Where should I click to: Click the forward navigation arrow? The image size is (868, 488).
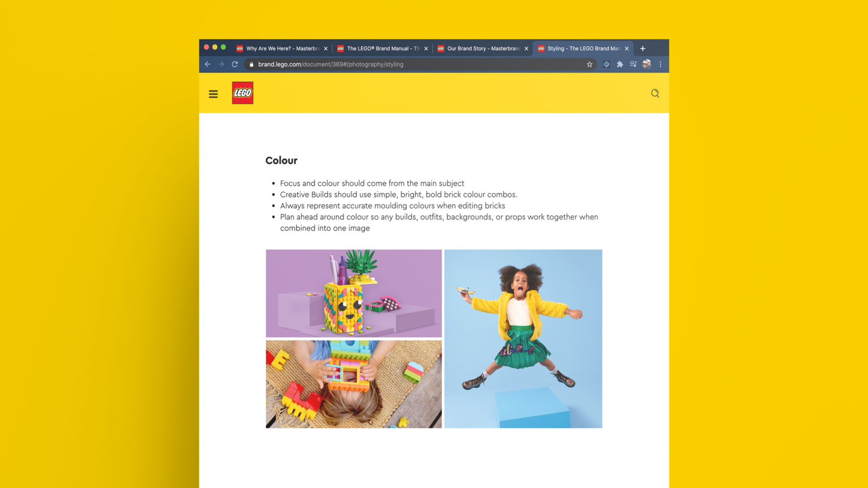pos(221,64)
